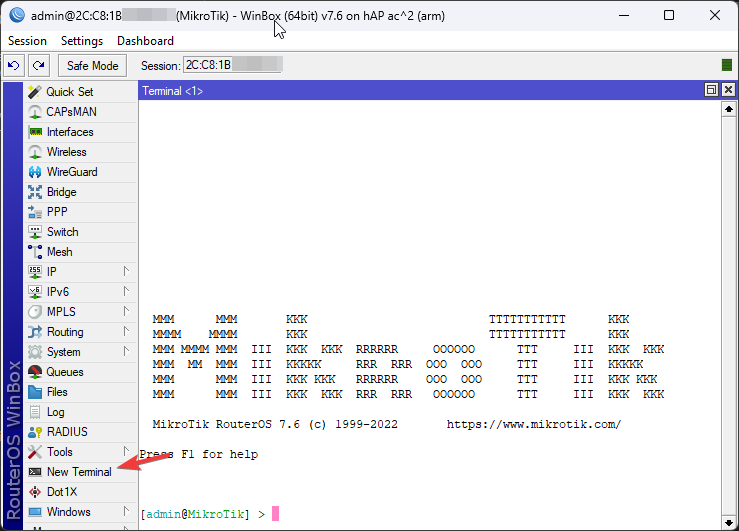Screen dimensions: 739x531
Task: Click the IPv6 menu icon
Action: coord(35,292)
